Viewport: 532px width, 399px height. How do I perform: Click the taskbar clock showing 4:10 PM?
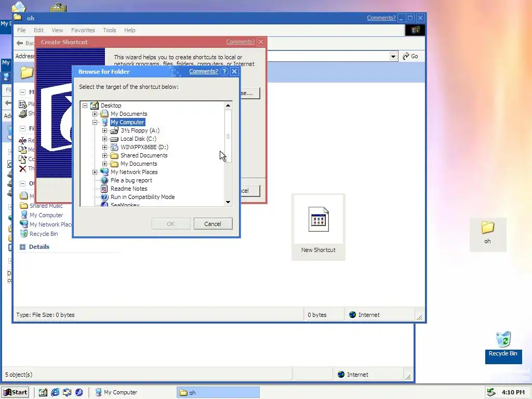[513, 393]
